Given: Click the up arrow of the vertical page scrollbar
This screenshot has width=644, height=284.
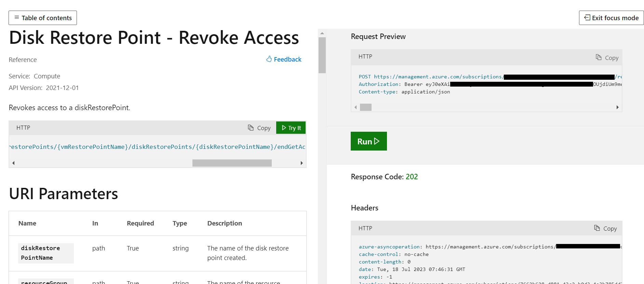Looking at the screenshot, I should pyautogui.click(x=322, y=33).
